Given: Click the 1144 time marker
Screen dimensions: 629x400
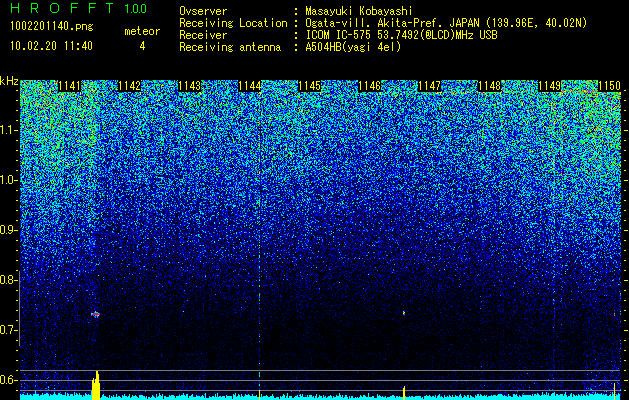Looking at the screenshot, I should tap(250, 86).
